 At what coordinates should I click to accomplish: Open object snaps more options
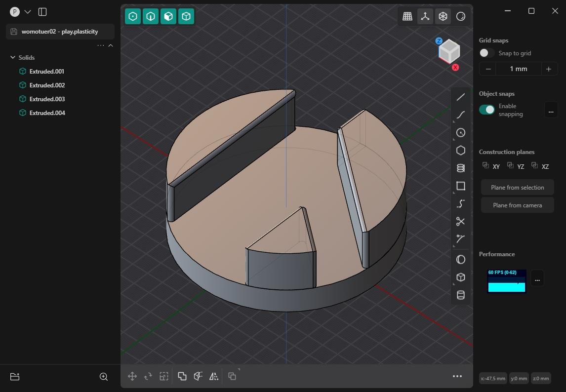pos(551,110)
